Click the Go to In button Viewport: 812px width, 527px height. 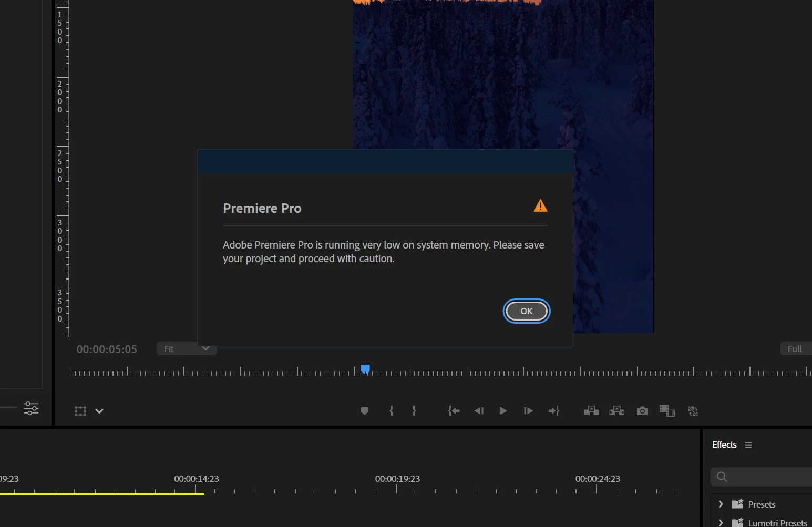[454, 411]
